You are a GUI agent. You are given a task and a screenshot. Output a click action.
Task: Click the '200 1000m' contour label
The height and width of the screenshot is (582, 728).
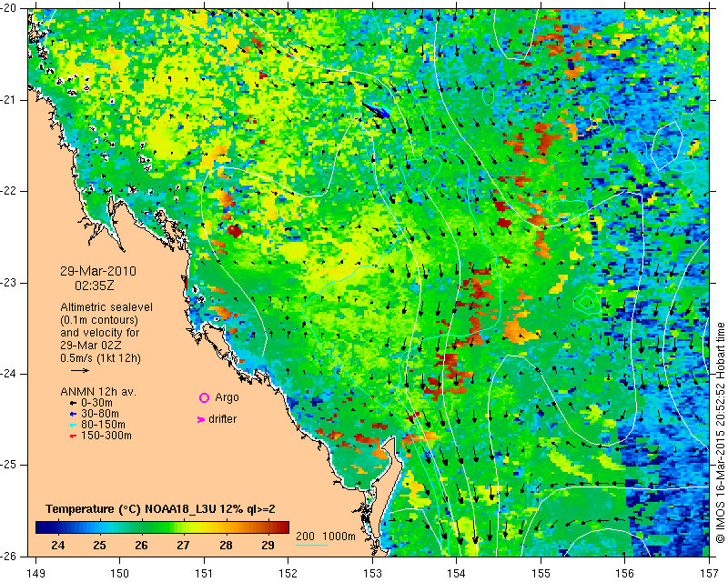pyautogui.click(x=326, y=537)
